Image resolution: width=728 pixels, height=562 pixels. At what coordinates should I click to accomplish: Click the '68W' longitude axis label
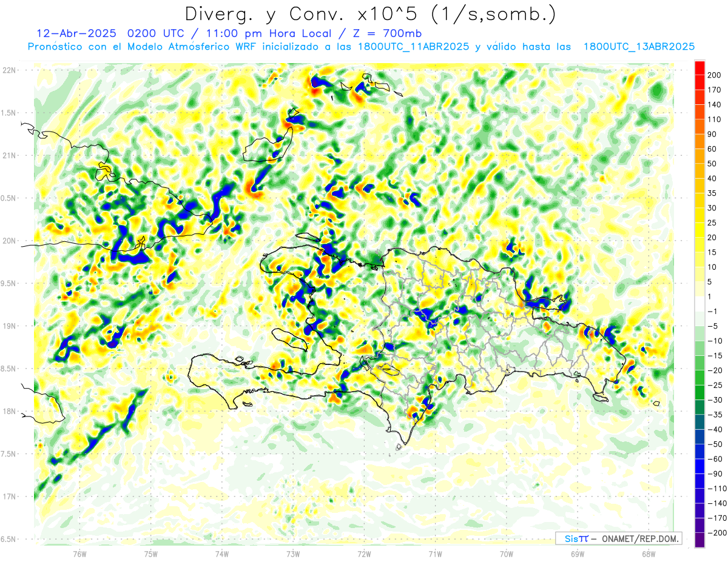tap(649, 554)
